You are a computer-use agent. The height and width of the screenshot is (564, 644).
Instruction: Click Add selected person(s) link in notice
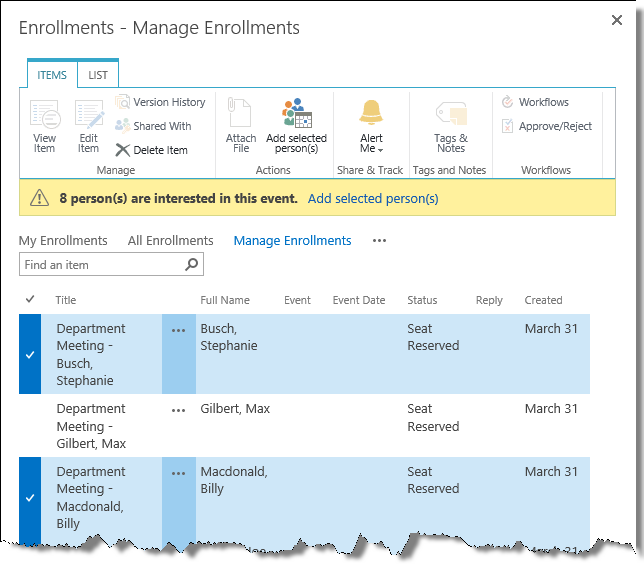tap(373, 199)
